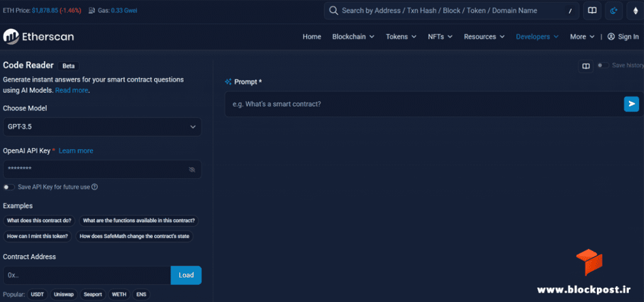Submit prompt with the send arrow icon
The width and height of the screenshot is (644, 302).
[631, 104]
